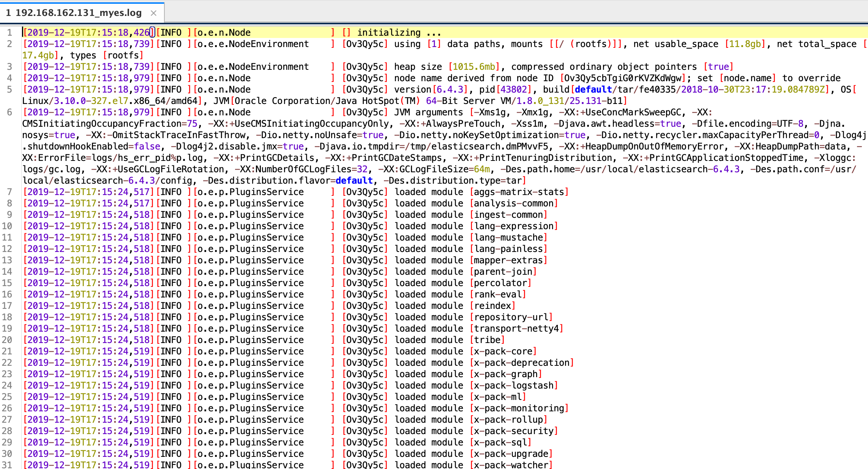Screen dimensions: 868x469
Task: Click module name 'rank-eval'
Action: [498, 294]
